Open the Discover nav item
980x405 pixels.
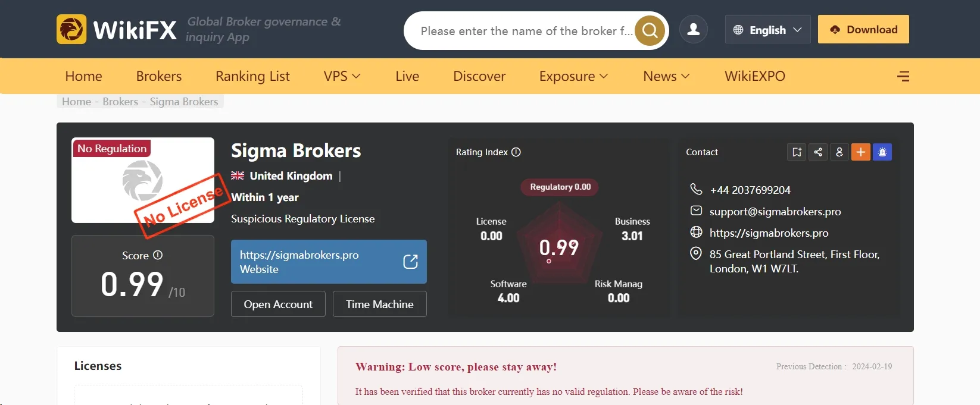pos(479,76)
